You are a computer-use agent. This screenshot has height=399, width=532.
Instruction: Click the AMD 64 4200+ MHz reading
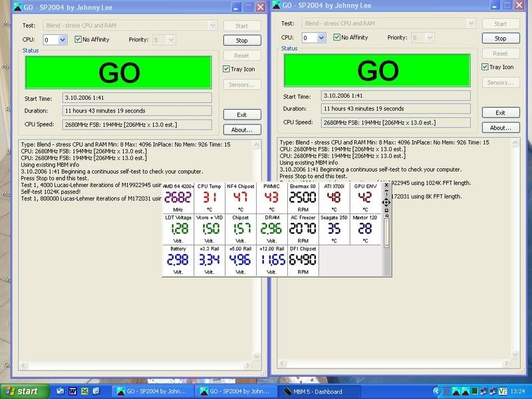tap(178, 198)
